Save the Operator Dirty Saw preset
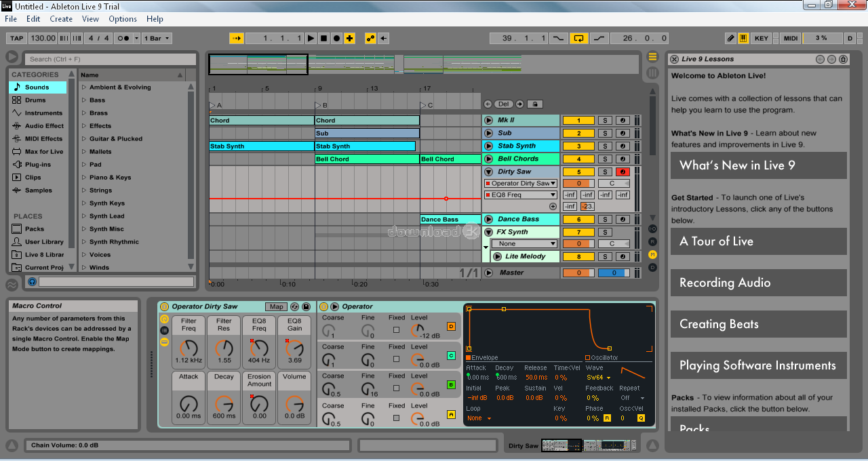Screen dimensions: 868x461 [x=306, y=307]
